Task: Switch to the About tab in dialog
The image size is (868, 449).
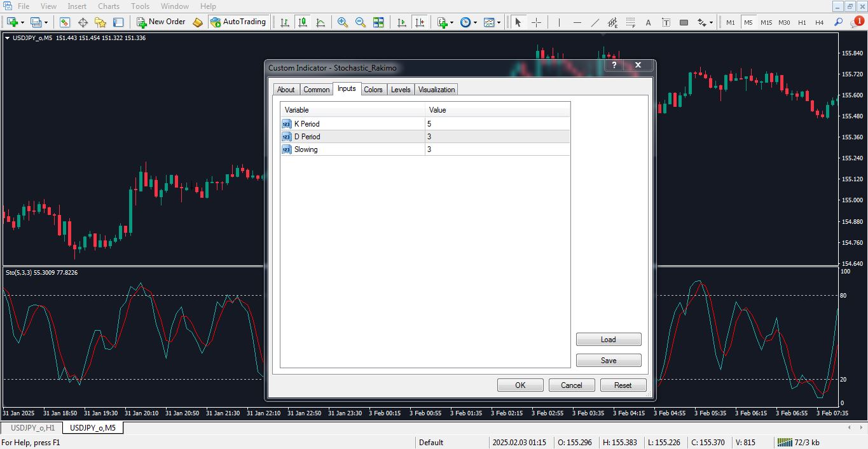Action: 286,90
